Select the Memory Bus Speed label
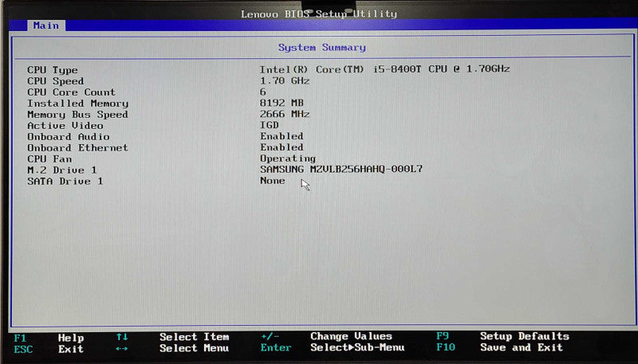Image resolution: width=638 pixels, height=364 pixels. click(77, 115)
